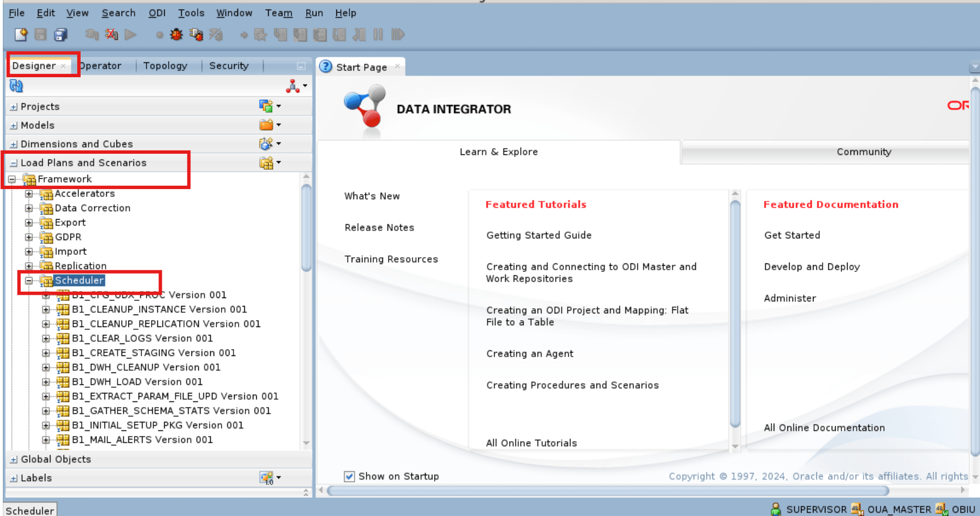The height and width of the screenshot is (516, 980).
Task: Click the Save All toolbar icon
Action: pos(59,34)
